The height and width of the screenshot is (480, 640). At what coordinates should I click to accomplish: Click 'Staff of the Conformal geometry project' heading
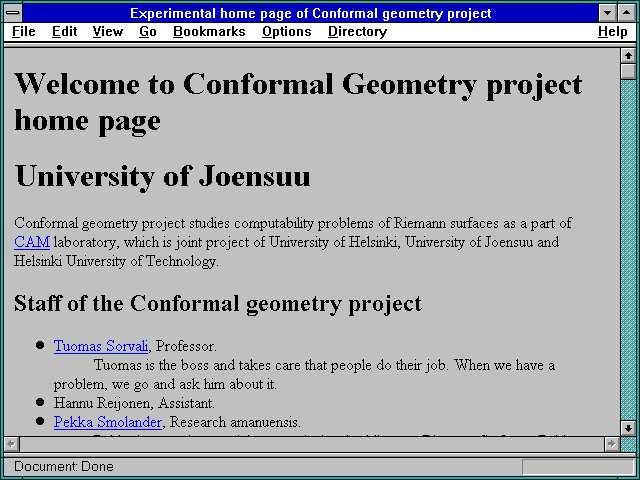tap(218, 304)
